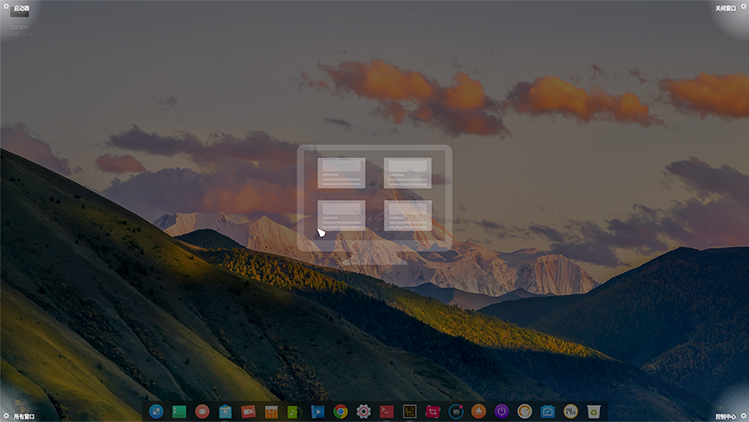The height and width of the screenshot is (422, 749).
Task: Open the red terminal icon in dock
Action: tap(386, 411)
